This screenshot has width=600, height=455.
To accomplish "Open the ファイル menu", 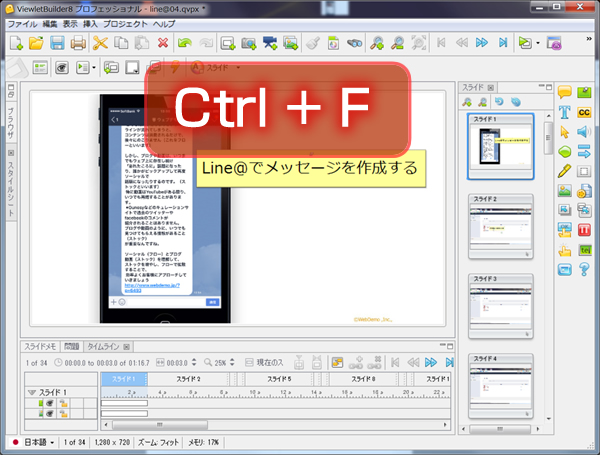I will (22, 23).
